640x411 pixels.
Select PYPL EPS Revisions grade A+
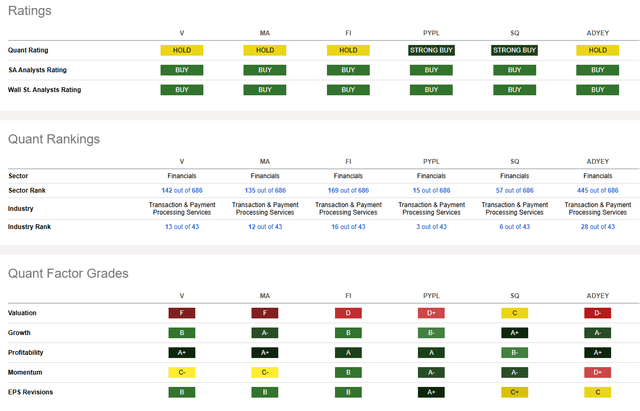431,392
